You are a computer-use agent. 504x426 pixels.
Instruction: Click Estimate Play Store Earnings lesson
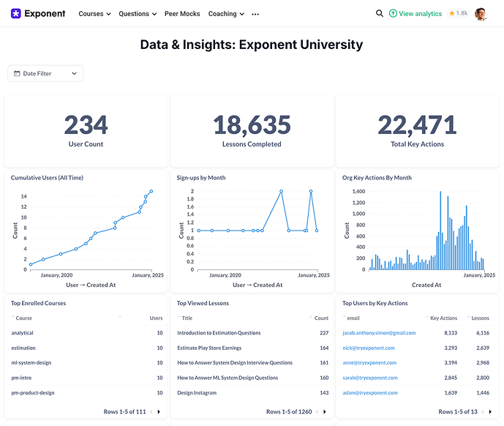pos(209,348)
